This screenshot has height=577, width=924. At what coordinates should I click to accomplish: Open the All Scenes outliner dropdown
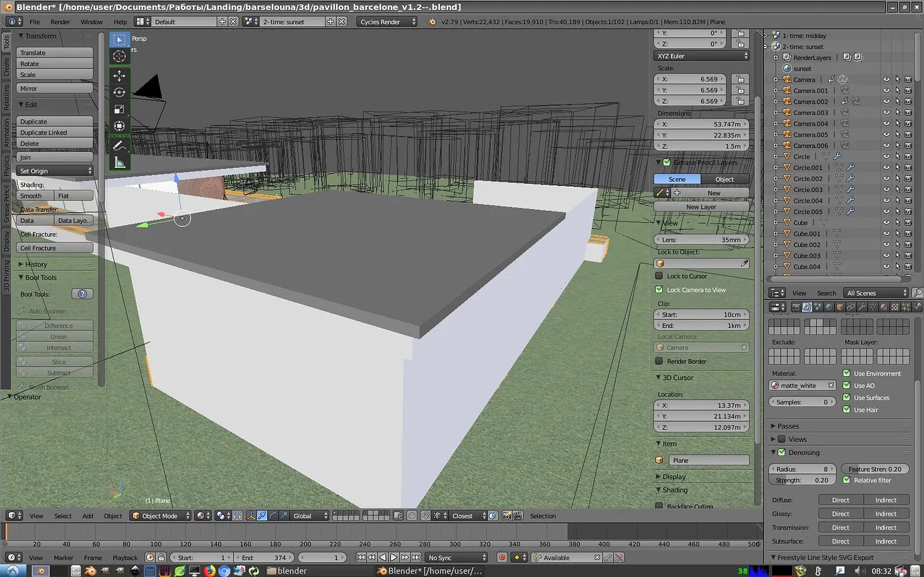coord(876,293)
